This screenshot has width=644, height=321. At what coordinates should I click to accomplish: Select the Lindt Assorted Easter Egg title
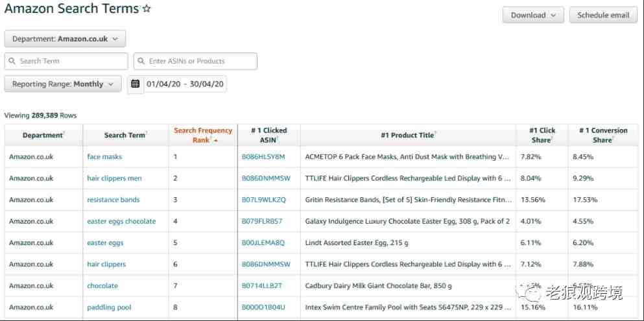point(357,243)
